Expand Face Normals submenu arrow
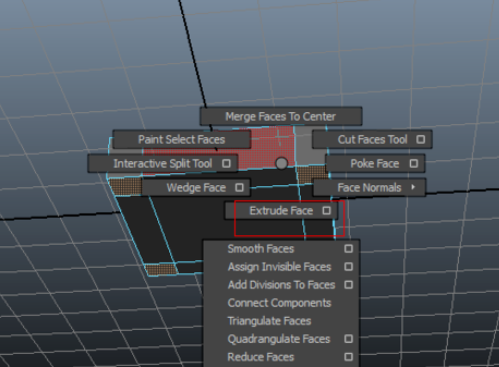499x367 pixels. [x=413, y=187]
